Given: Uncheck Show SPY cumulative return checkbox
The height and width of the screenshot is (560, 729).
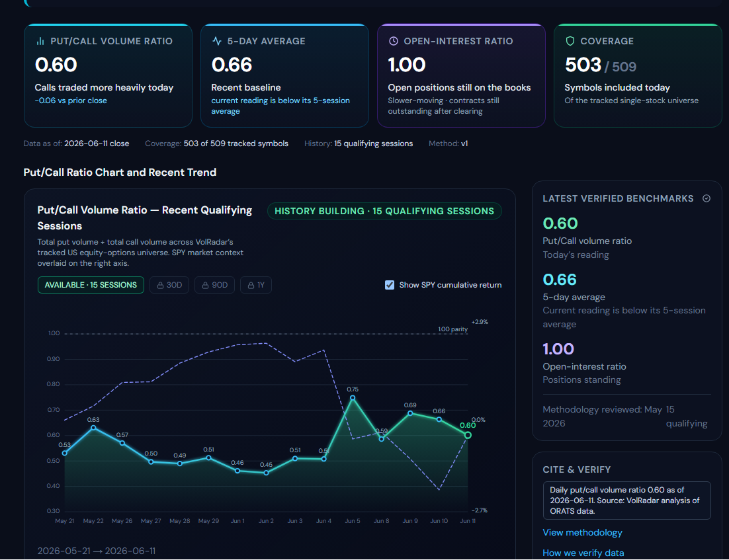Looking at the screenshot, I should tap(390, 285).
